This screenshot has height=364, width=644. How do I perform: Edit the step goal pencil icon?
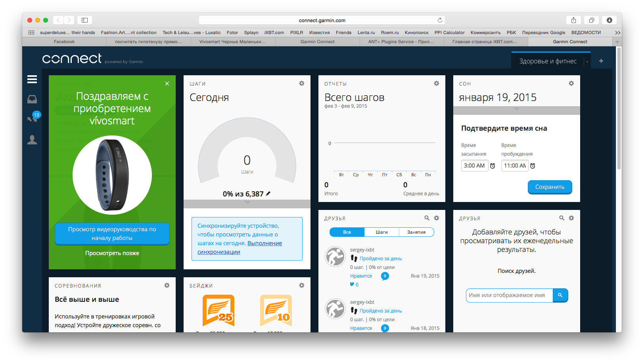[x=268, y=194]
